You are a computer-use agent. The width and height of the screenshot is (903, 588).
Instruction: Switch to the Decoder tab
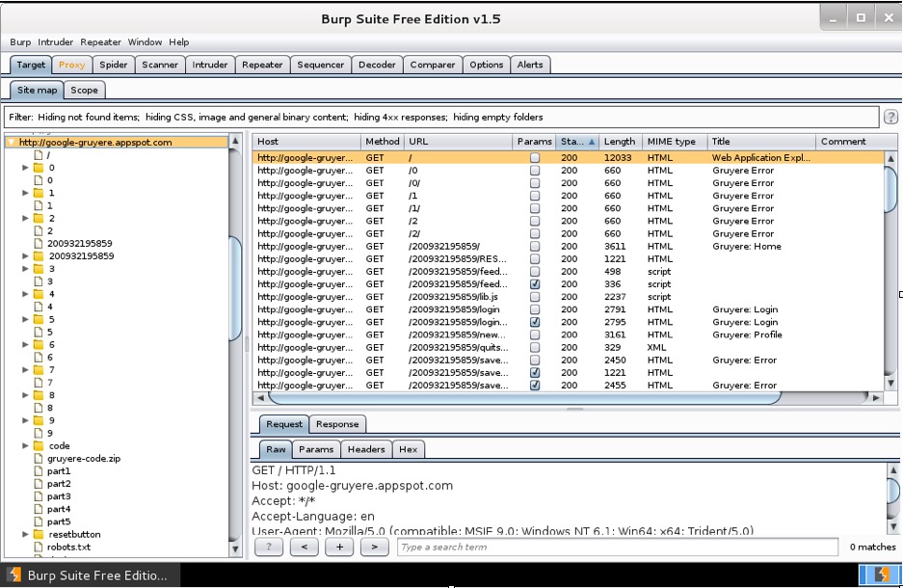coord(377,65)
